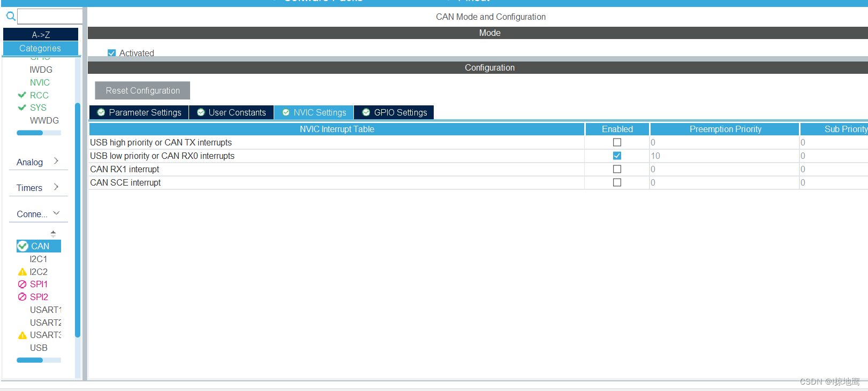Select RCC in the peripheral list
The height and width of the screenshot is (391, 868).
[39, 95]
